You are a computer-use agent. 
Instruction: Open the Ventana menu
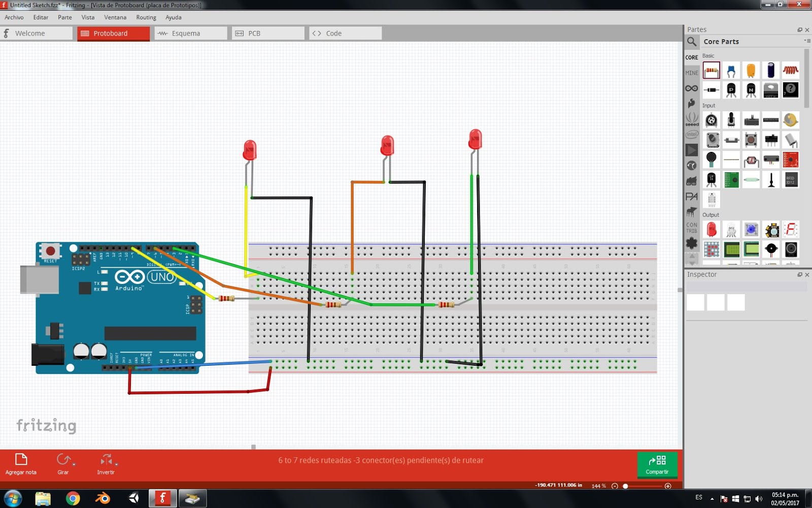[115, 17]
